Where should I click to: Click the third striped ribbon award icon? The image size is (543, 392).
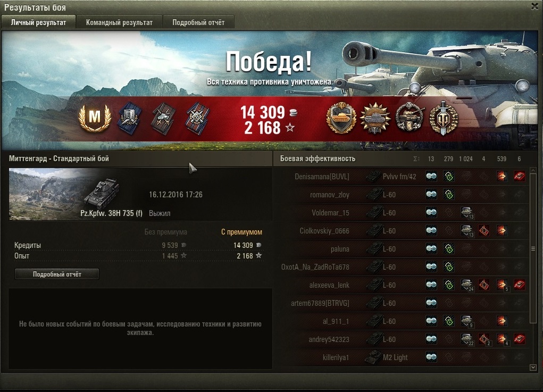[197, 119]
